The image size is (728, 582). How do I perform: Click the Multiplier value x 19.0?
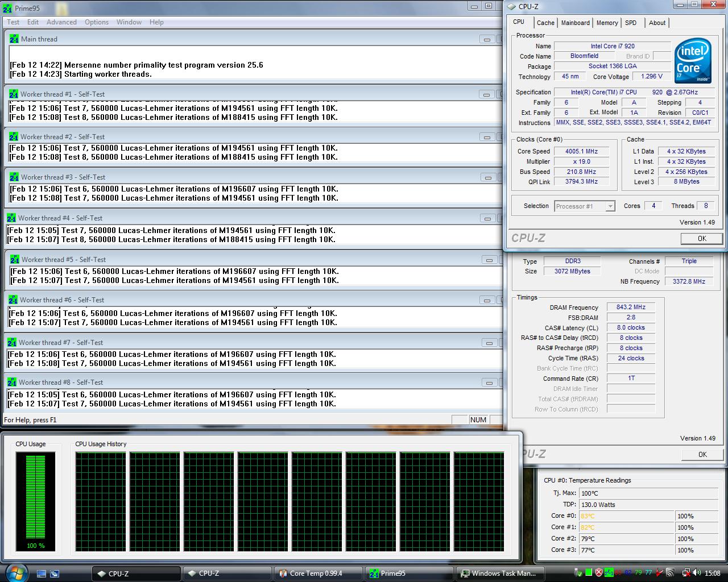pos(581,161)
